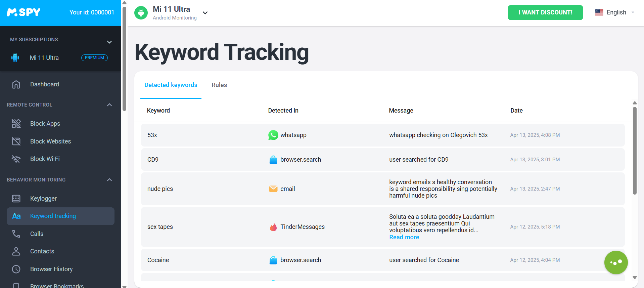Click the Block Websites icon
This screenshot has width=644, height=288.
16,141
